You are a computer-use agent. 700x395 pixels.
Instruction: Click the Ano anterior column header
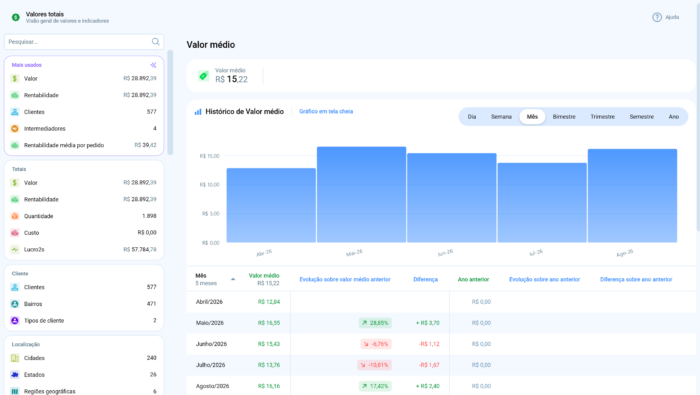473,279
